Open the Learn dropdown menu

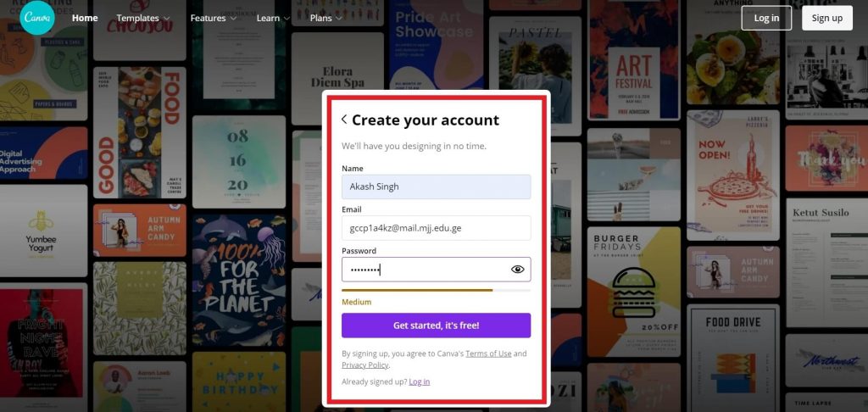(x=274, y=19)
